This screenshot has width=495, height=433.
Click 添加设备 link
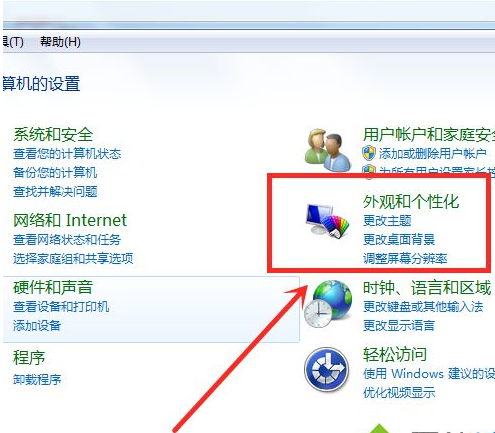coord(37,325)
